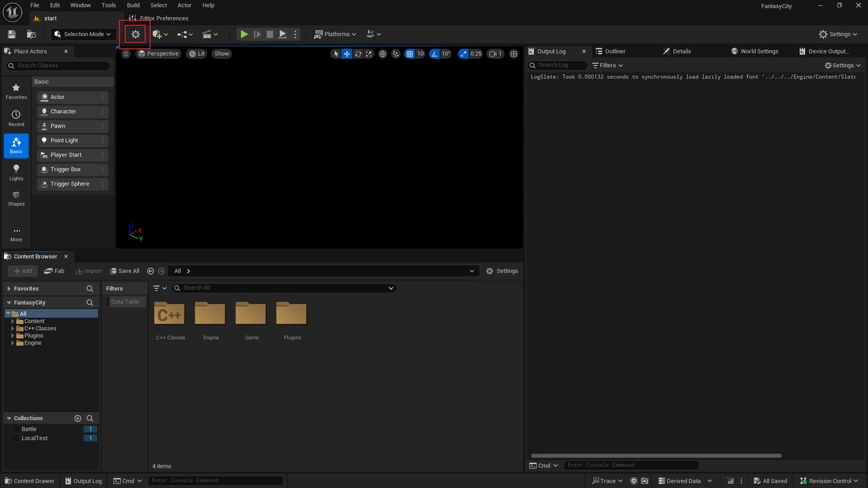The width and height of the screenshot is (868, 488).
Task: Check the Battle collection checkbox
Action: 16,429
